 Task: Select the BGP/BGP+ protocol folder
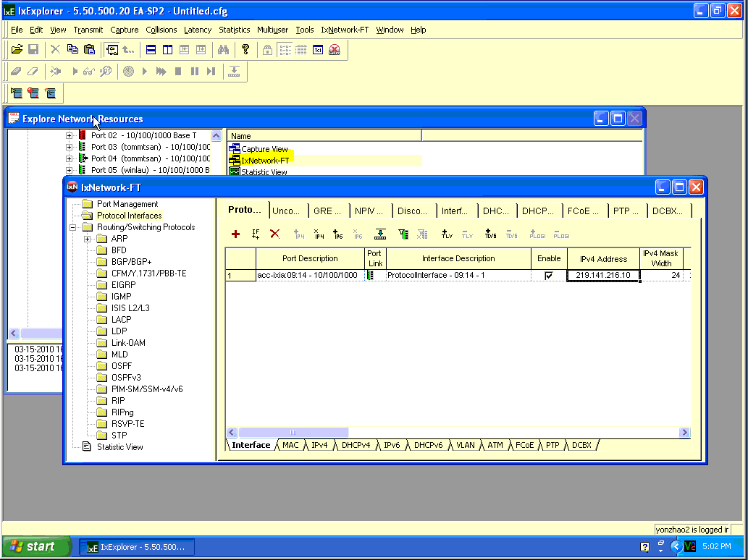click(x=131, y=262)
